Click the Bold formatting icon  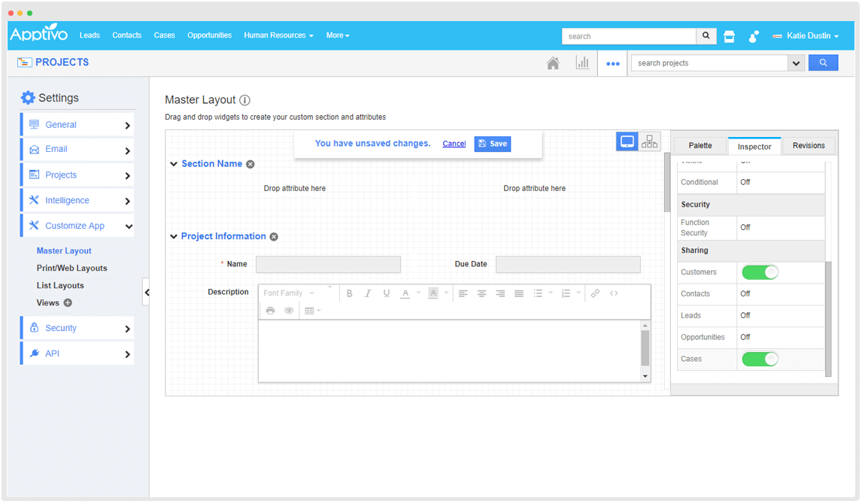click(349, 293)
